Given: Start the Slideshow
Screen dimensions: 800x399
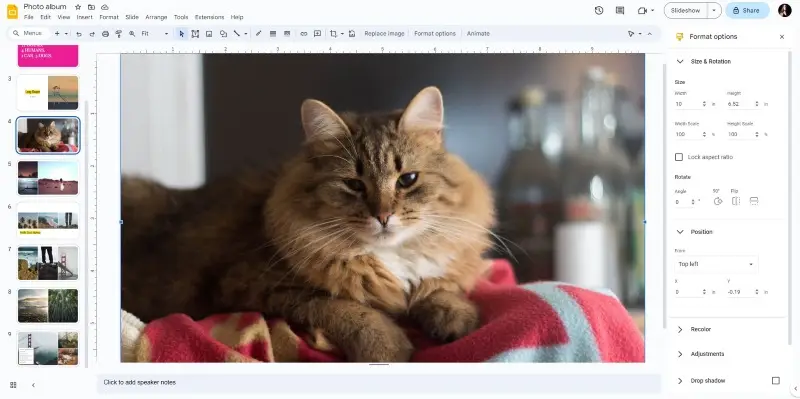Looking at the screenshot, I should point(686,10).
